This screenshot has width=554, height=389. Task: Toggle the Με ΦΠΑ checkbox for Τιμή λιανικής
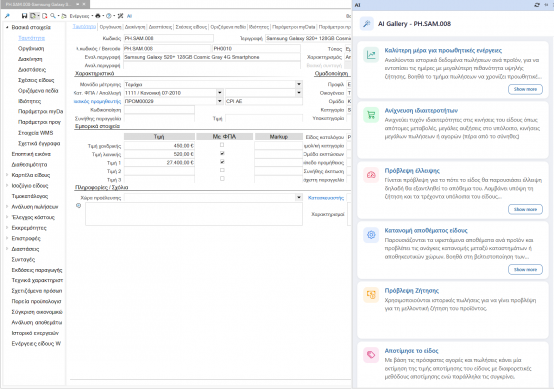pos(222,153)
